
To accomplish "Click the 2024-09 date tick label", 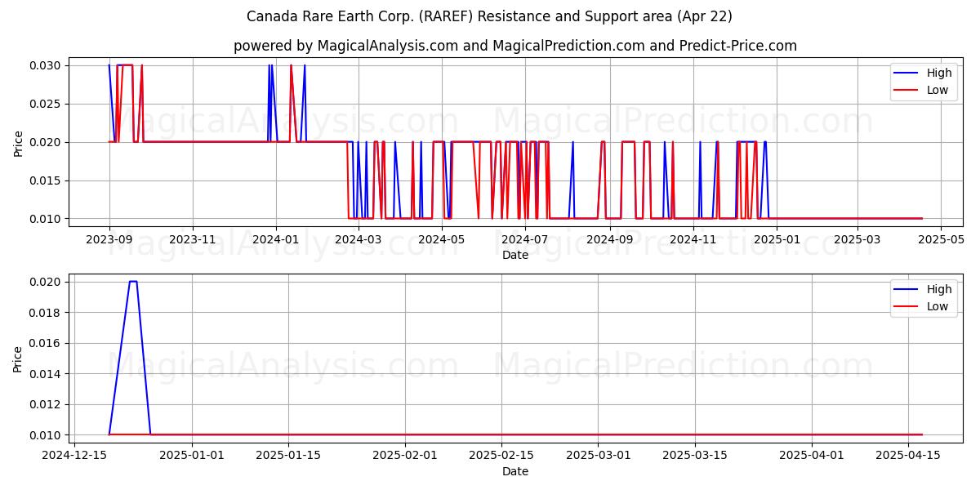I will click(610, 239).
